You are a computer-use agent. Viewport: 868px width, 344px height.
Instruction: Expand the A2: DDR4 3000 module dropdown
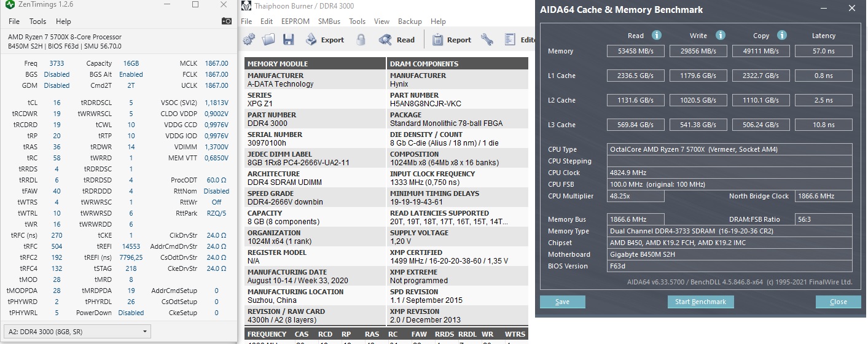click(x=77, y=331)
